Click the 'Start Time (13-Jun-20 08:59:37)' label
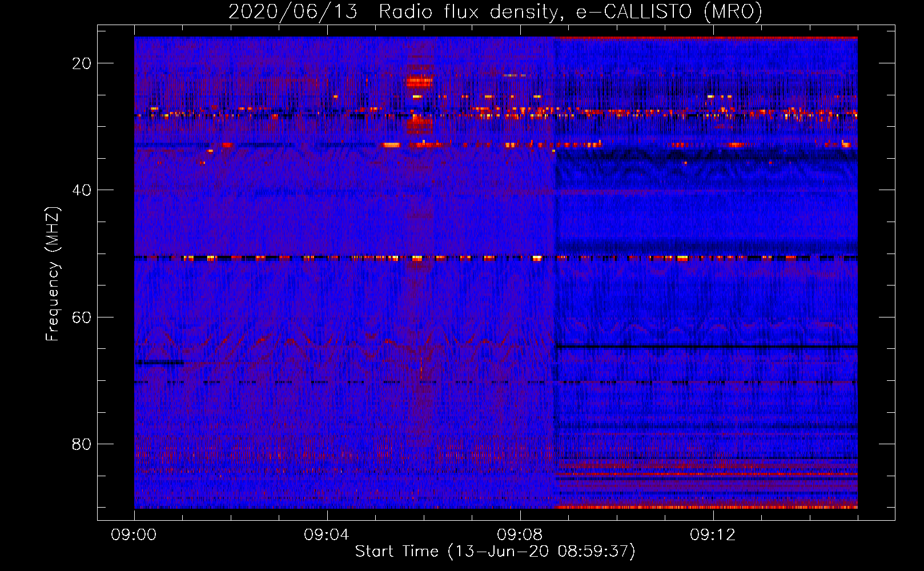Image resolution: width=924 pixels, height=571 pixels. tap(495, 552)
